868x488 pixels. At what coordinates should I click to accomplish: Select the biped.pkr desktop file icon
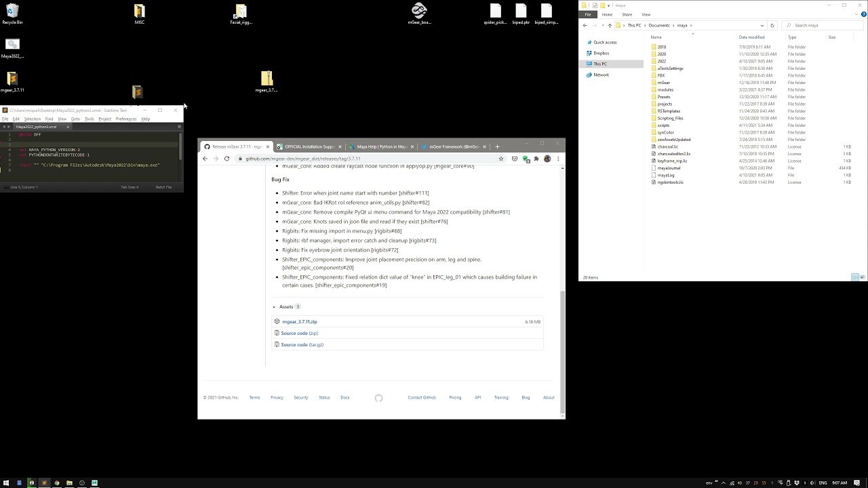click(x=521, y=14)
